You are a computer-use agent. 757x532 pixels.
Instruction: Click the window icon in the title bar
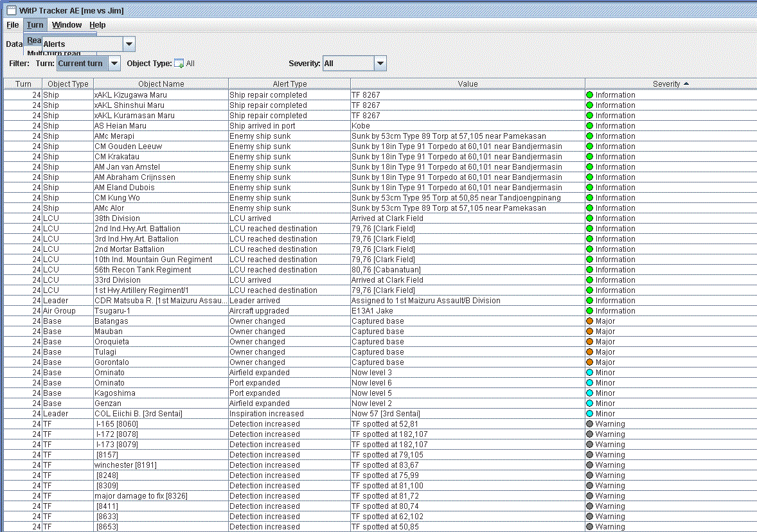pyautogui.click(x=11, y=10)
